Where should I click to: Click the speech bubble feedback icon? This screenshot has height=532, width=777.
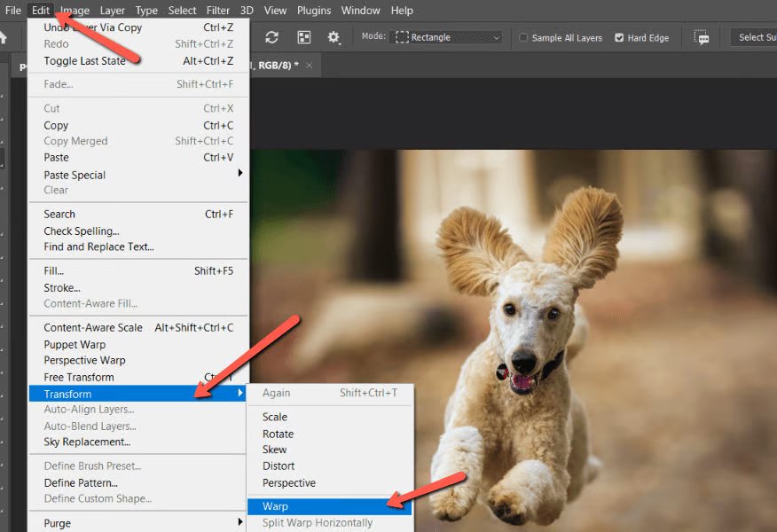(702, 38)
